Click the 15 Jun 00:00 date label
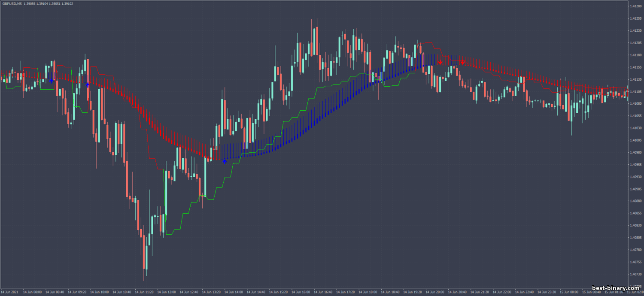 click(570, 293)
